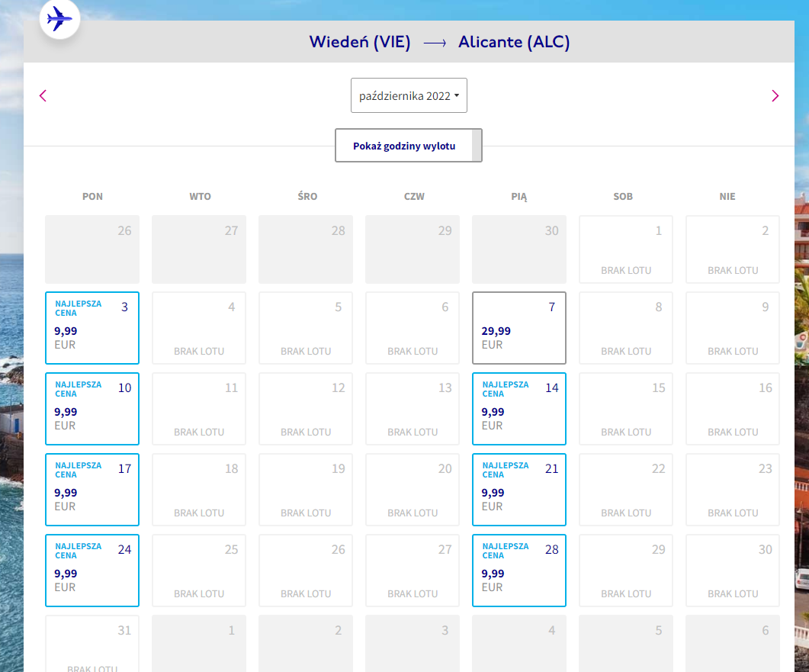Click October 13 cell with BRAK LOTU
The height and width of the screenshot is (672, 809).
pos(413,409)
